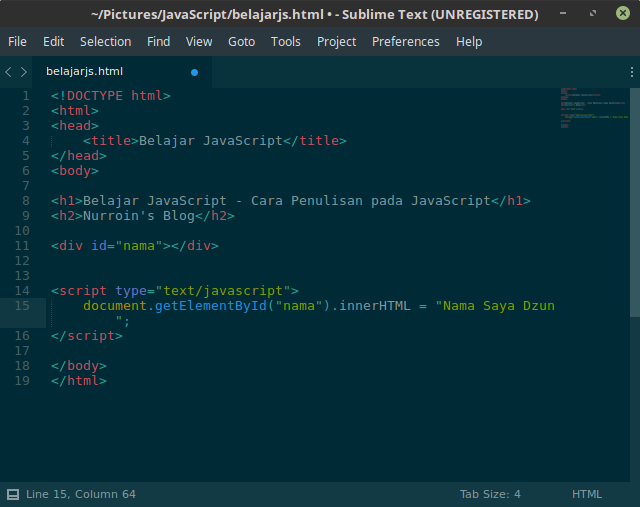Open the Project menu
Viewport: 640px width, 507px height.
click(x=336, y=42)
